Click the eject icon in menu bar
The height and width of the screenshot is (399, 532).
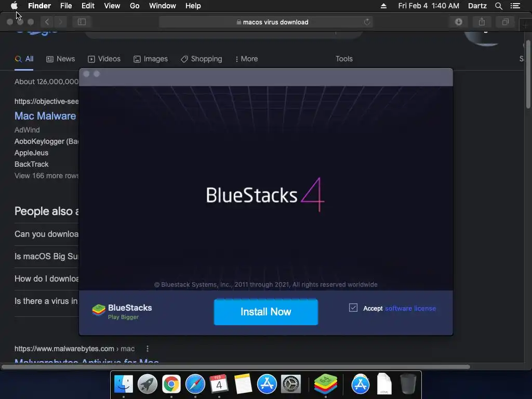pos(383,6)
